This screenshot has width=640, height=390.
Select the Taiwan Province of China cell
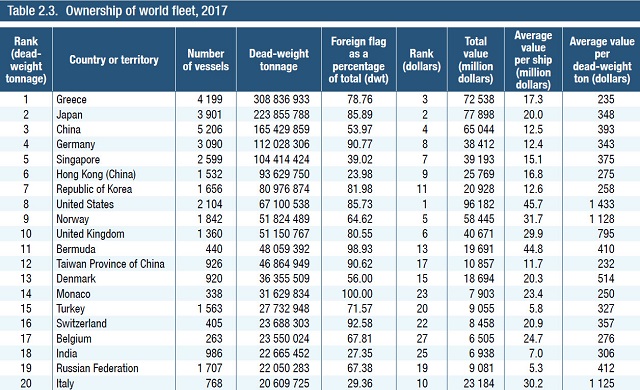pyautogui.click(x=110, y=264)
